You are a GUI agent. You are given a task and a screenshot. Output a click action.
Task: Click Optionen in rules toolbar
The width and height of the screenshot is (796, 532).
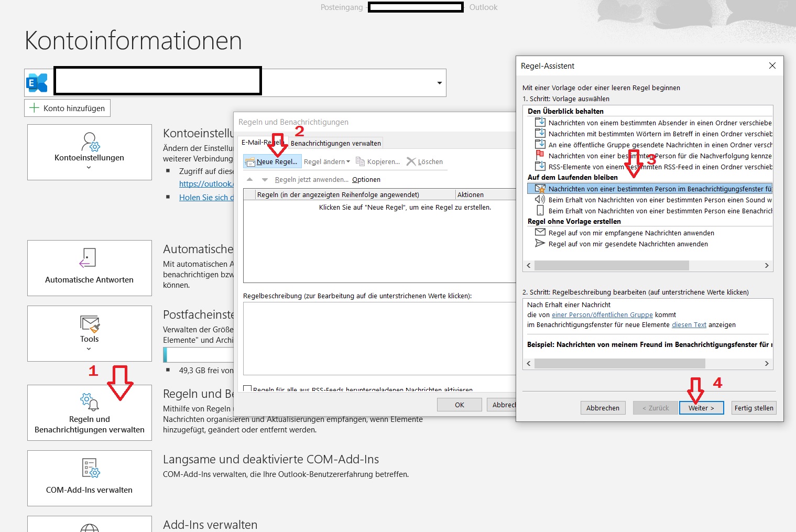pos(366,179)
